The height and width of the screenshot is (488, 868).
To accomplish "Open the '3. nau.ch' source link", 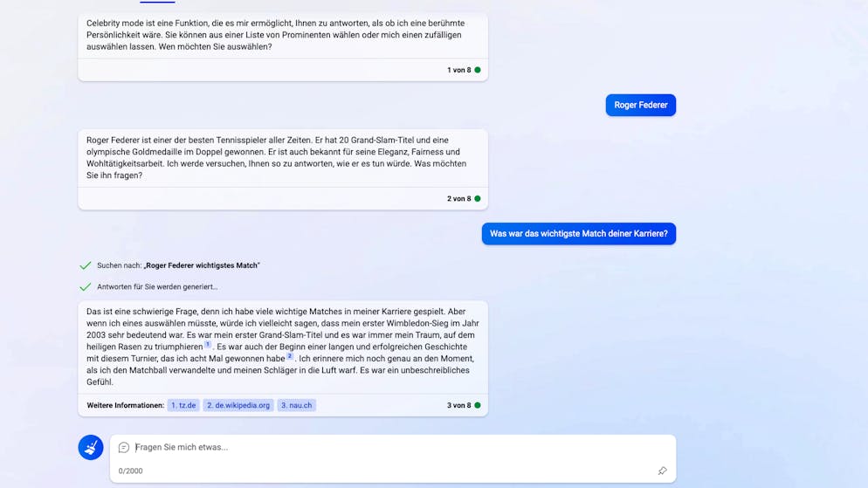I will tap(296, 405).
